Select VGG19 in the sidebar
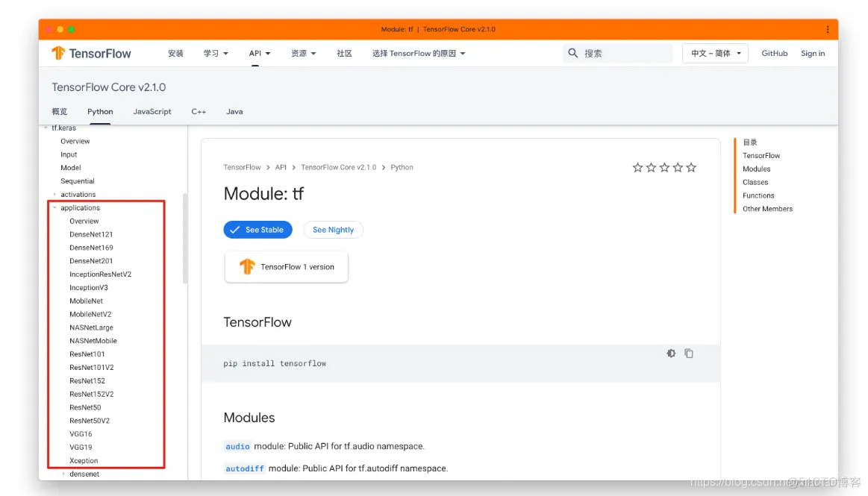The image size is (868, 496). (81, 448)
